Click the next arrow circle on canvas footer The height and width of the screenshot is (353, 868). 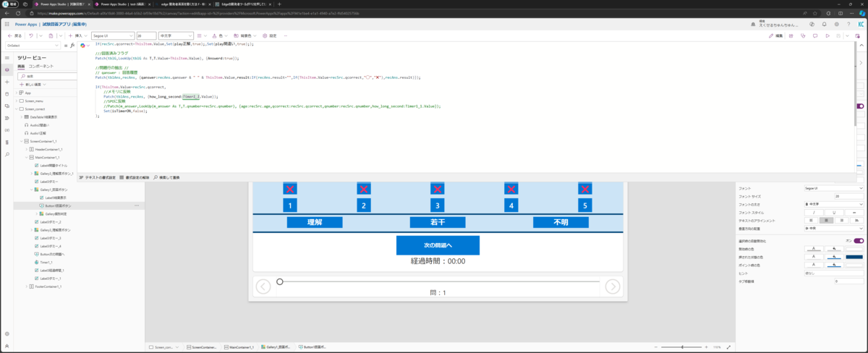click(x=612, y=286)
